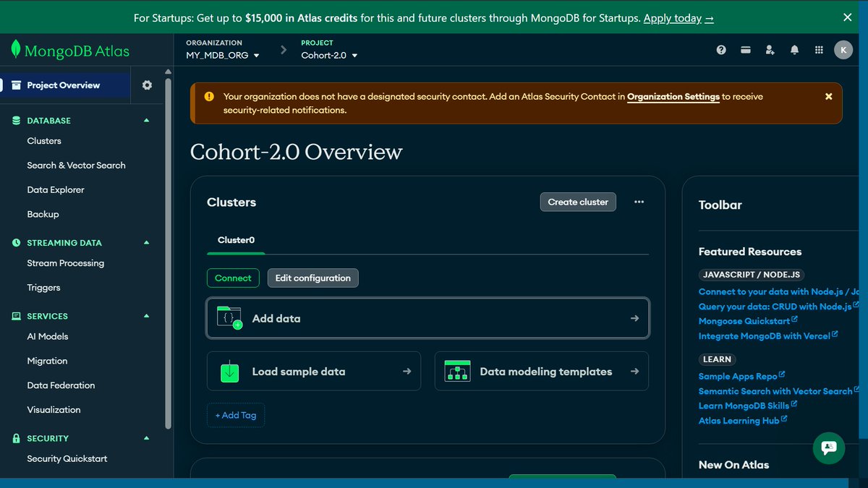Open Triggers in sidebar
This screenshot has height=488, width=868.
tap(43, 288)
